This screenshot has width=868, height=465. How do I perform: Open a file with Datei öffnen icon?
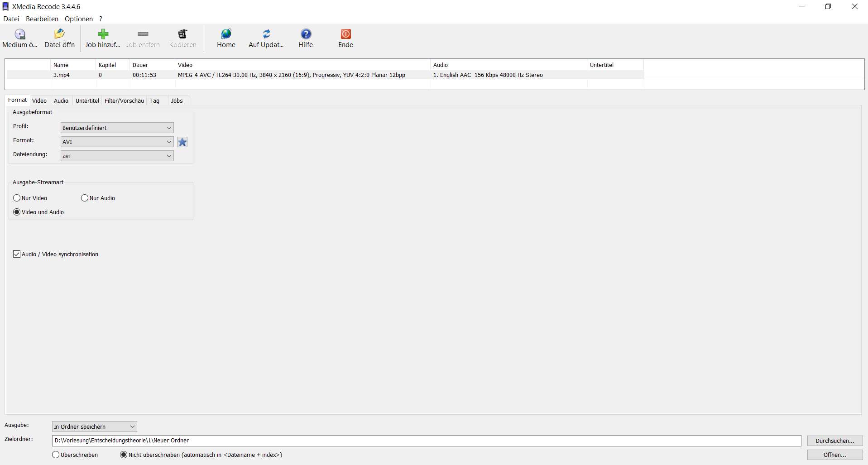59,34
